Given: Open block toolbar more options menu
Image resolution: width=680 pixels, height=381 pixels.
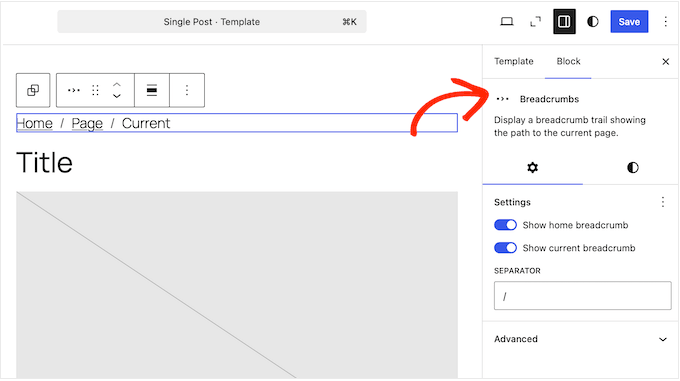Looking at the screenshot, I should pyautogui.click(x=187, y=90).
